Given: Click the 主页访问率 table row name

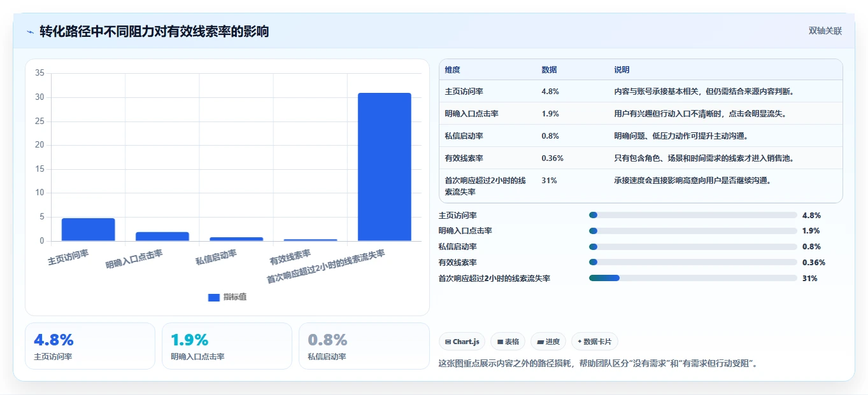Looking at the screenshot, I should (464, 92).
